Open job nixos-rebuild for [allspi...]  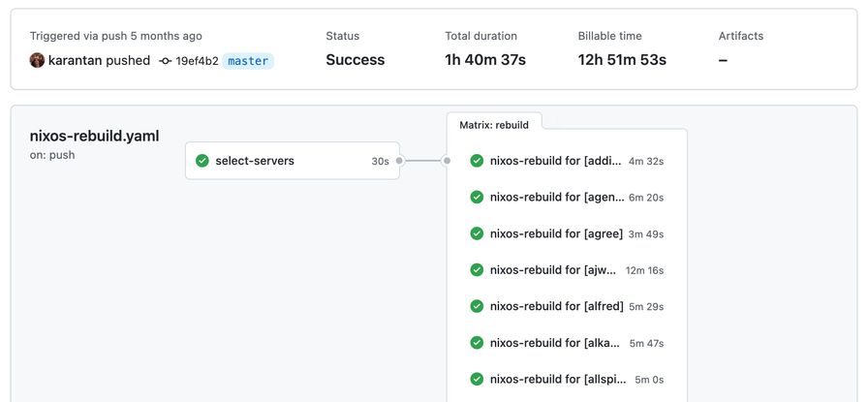[567, 380]
